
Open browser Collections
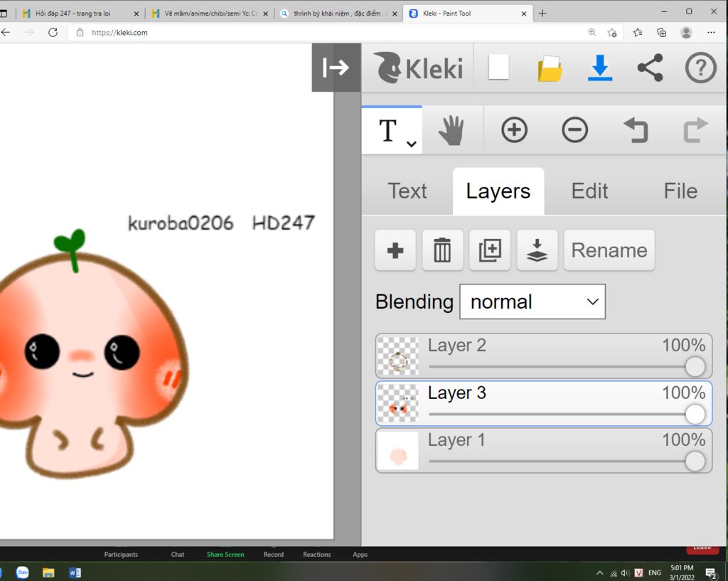[x=662, y=33]
